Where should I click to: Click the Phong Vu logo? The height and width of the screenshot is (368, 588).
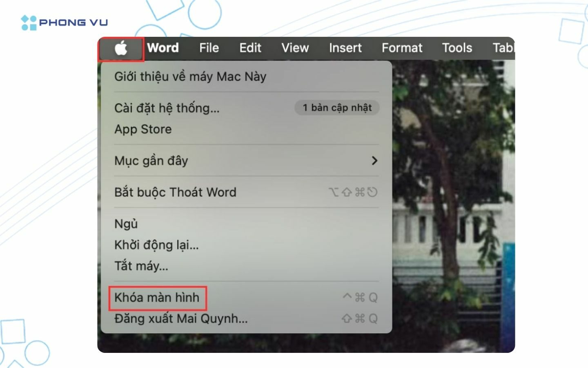click(64, 22)
